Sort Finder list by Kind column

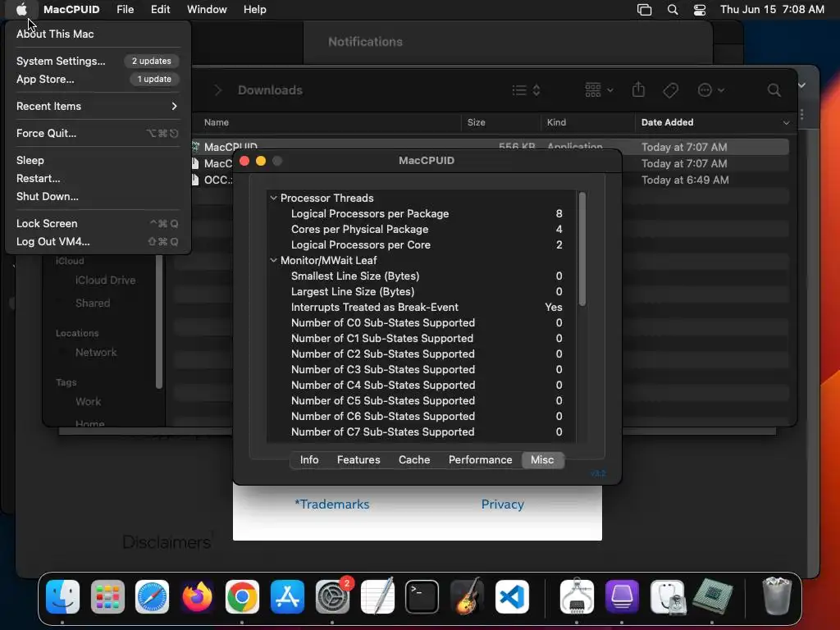click(557, 123)
